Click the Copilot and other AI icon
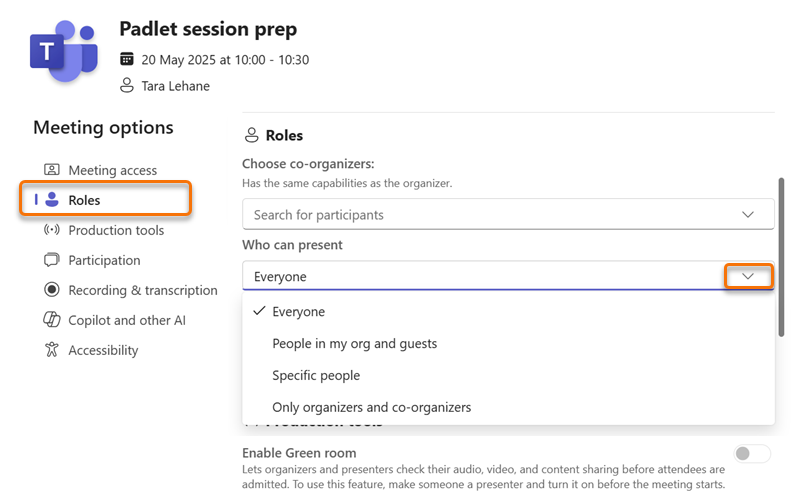Viewport: 800px width, 503px height. click(x=52, y=320)
